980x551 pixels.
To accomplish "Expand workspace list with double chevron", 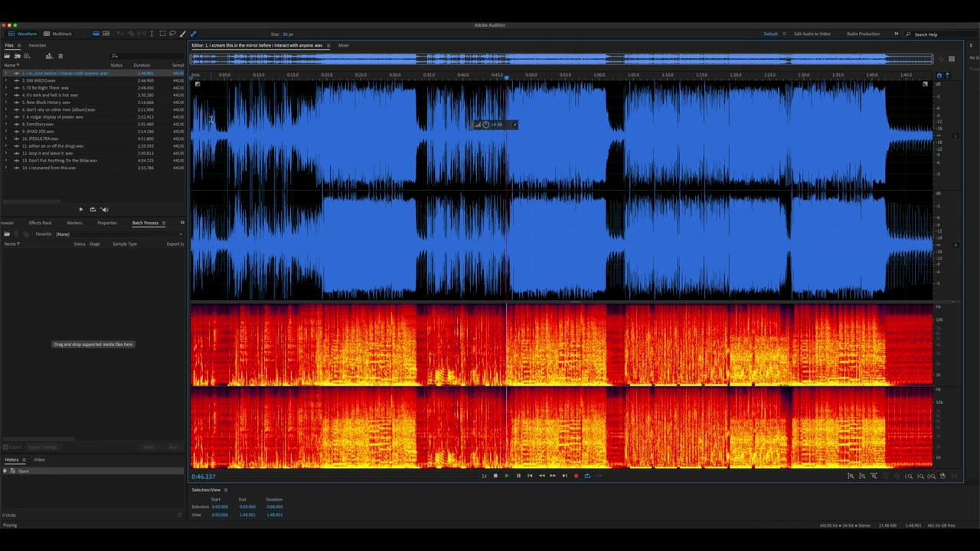I will (x=896, y=34).
